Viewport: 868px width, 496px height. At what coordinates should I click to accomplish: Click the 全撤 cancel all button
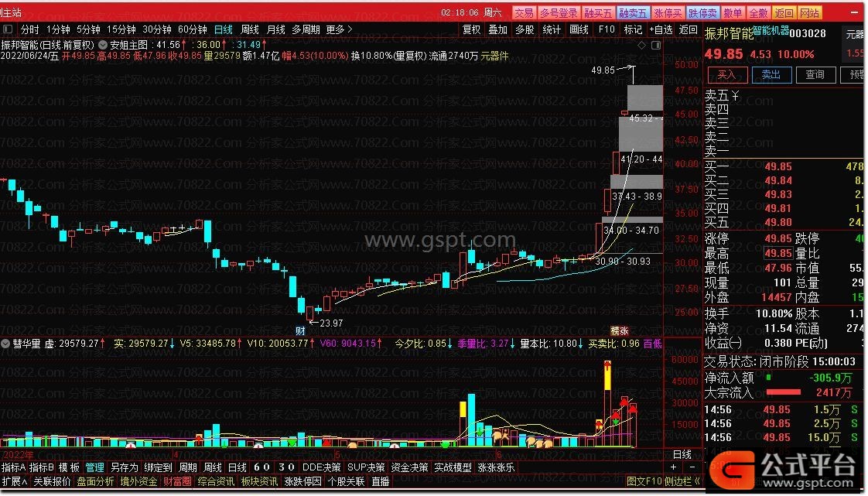758,12
